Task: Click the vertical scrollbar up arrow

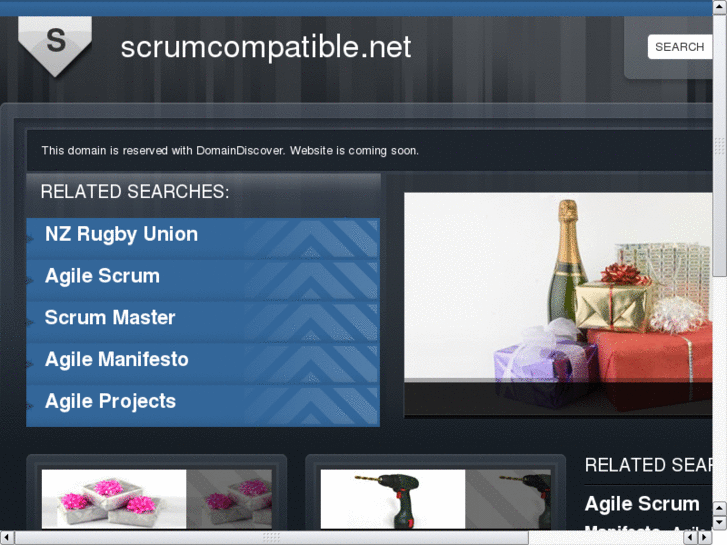Action: click(720, 7)
